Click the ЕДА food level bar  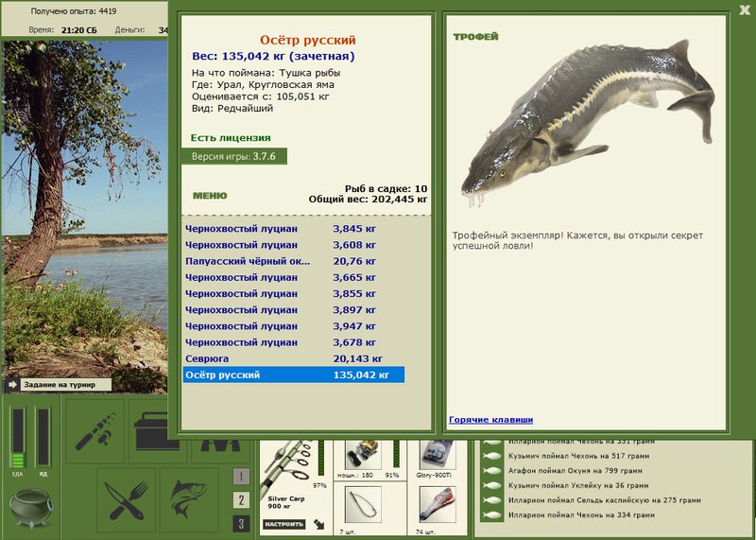[18, 438]
